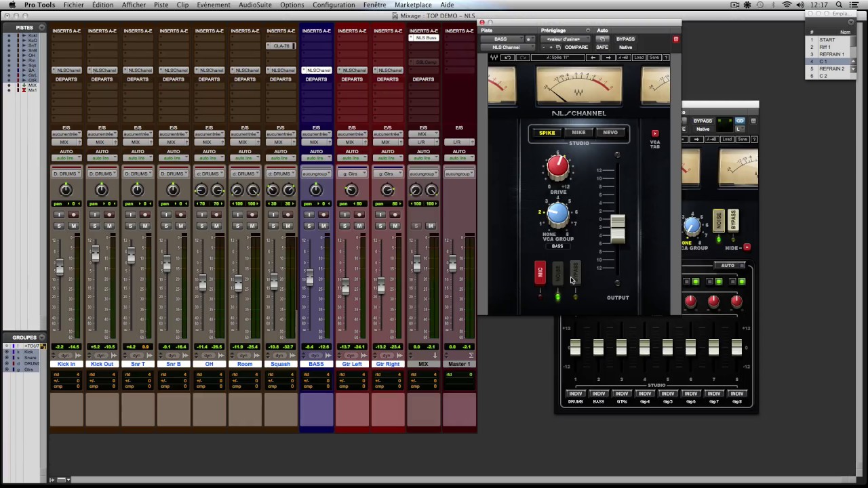The image size is (868, 488).
Task: Open the Marketplace menu
Action: tap(414, 5)
